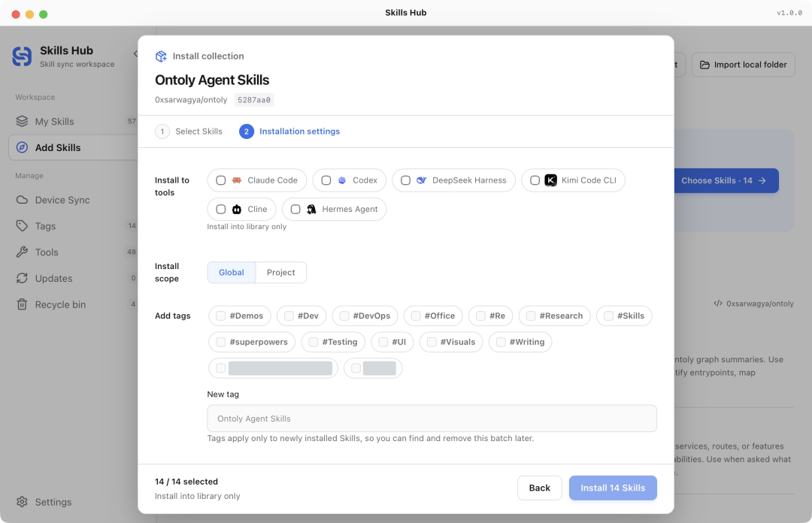
Task: Click the Install 14 Skills button
Action: point(613,488)
